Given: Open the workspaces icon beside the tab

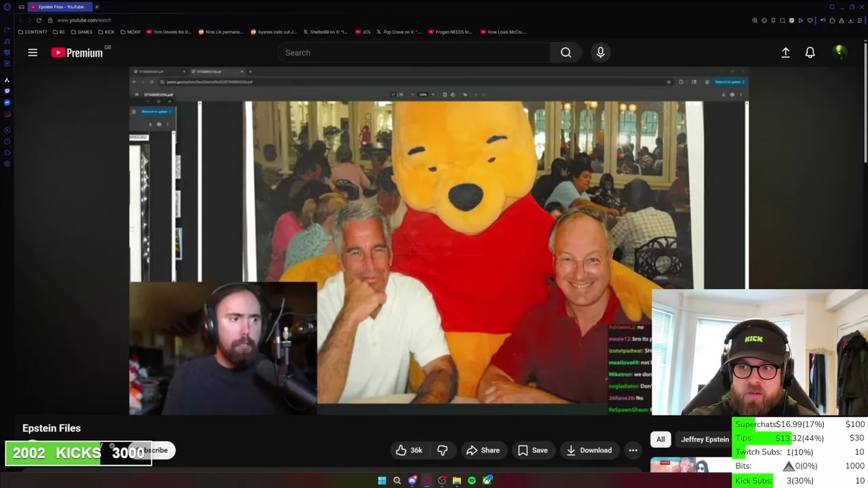Looking at the screenshot, I should [22, 7].
